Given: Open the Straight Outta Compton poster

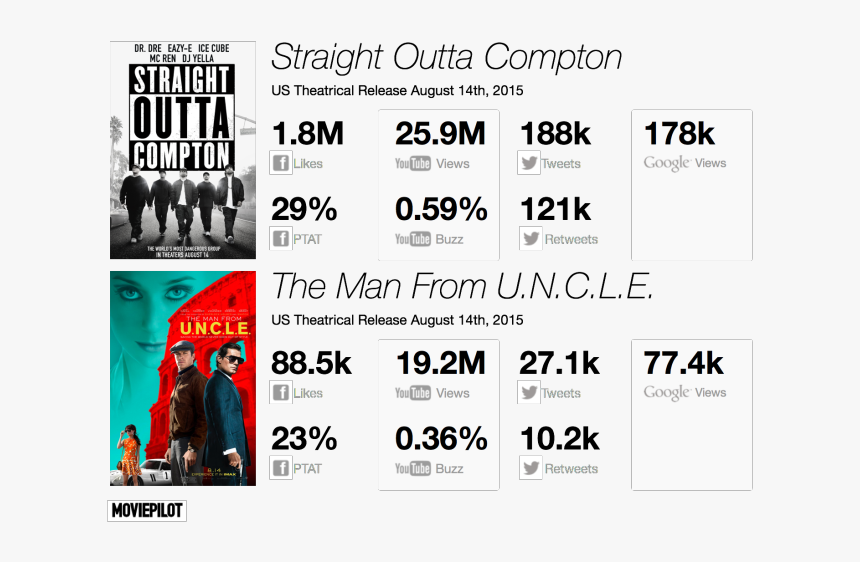Looking at the screenshot, I should tap(183, 150).
